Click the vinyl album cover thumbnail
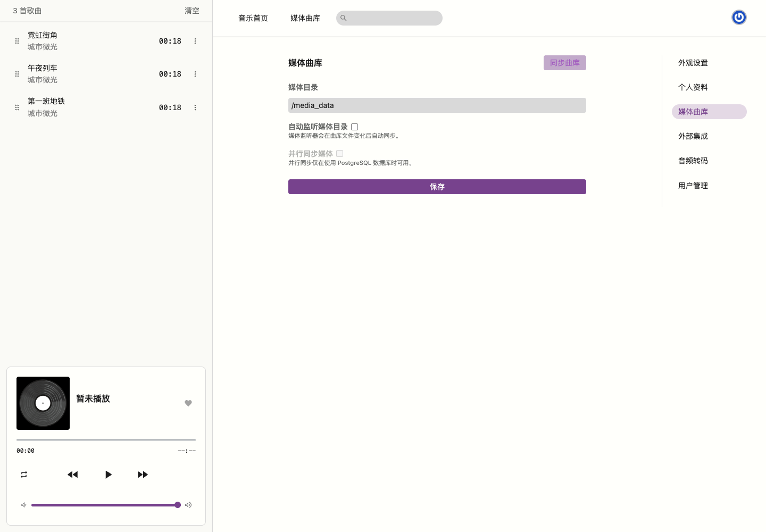This screenshot has height=532, width=766. click(x=43, y=403)
